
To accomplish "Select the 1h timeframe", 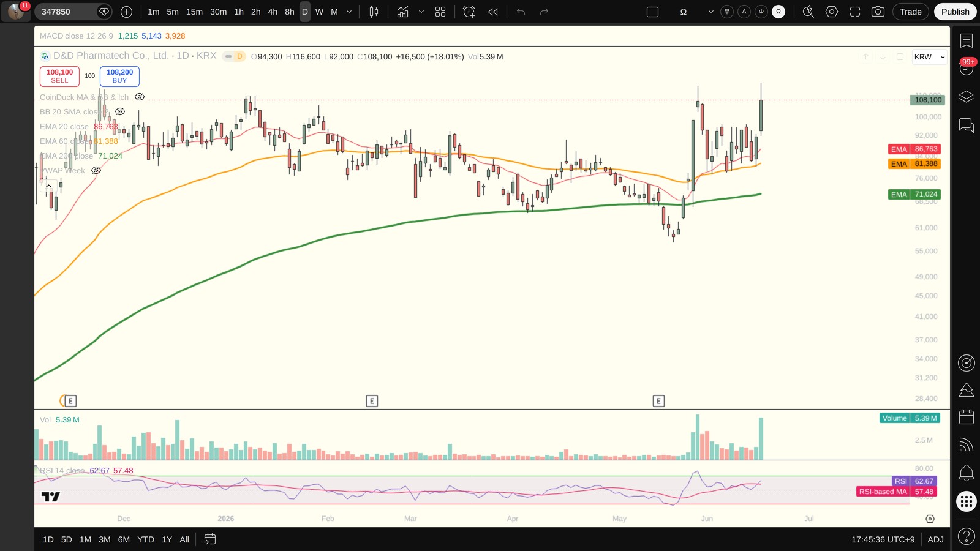I will [239, 12].
